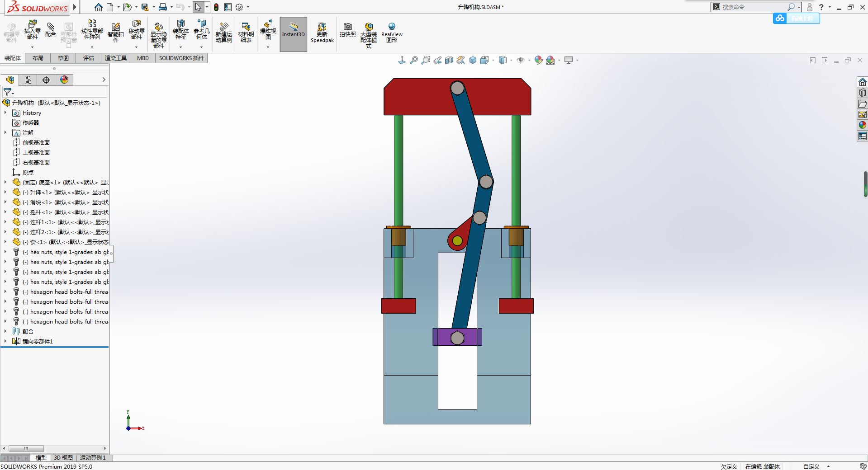The width and height of the screenshot is (868, 470).
Task: Click the Insert Components (插入零部件) icon
Action: (x=32, y=31)
